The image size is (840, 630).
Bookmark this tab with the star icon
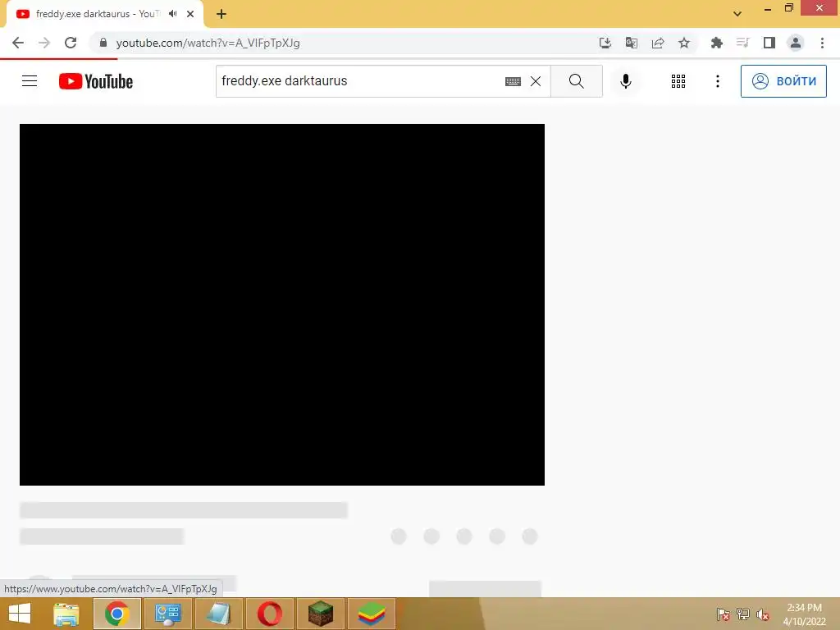[x=683, y=43]
